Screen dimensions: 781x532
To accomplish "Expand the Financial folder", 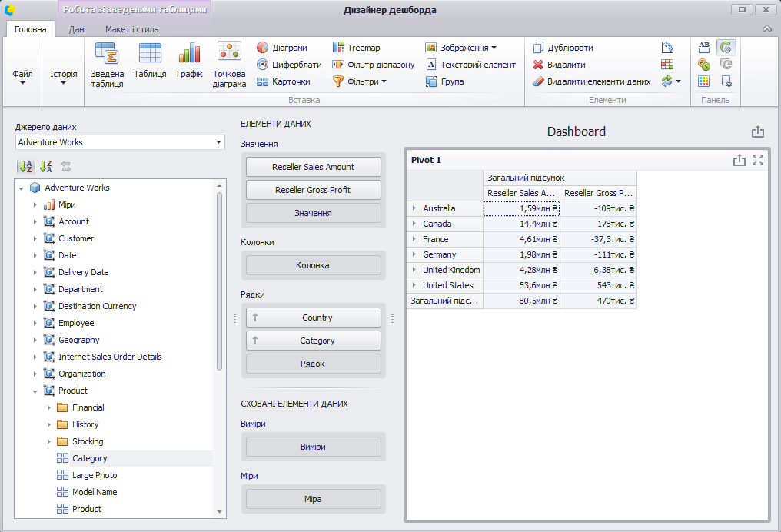I will [x=49, y=408].
